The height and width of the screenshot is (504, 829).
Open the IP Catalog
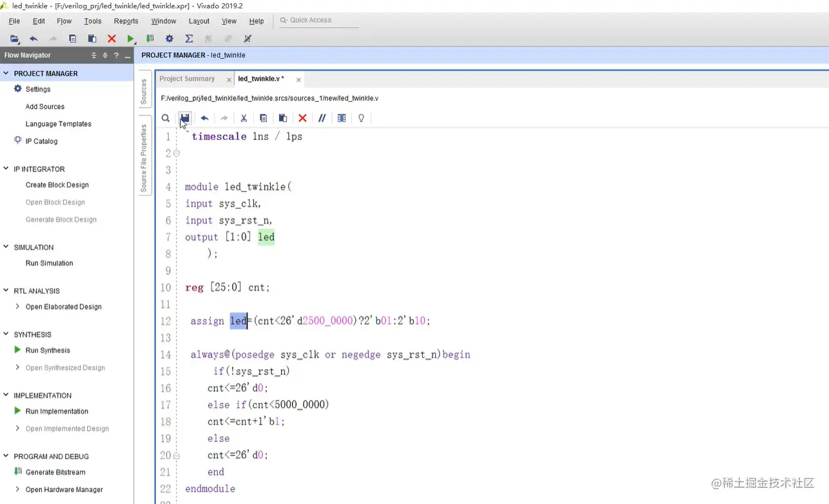click(41, 141)
